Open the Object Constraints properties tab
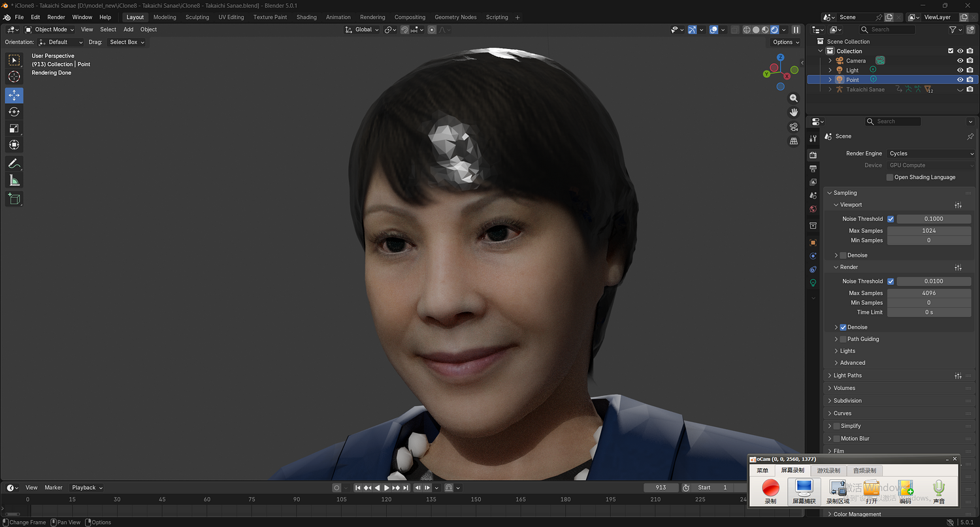Screen dimensions: 980x527 (x=813, y=269)
